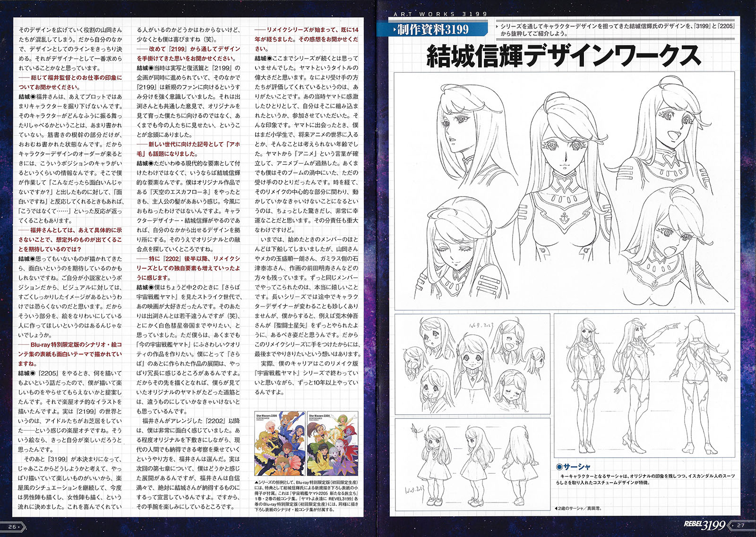The width and height of the screenshot is (756, 537).
Task: Click the red question about Blu-ray特別限定版
Action: 70,354
